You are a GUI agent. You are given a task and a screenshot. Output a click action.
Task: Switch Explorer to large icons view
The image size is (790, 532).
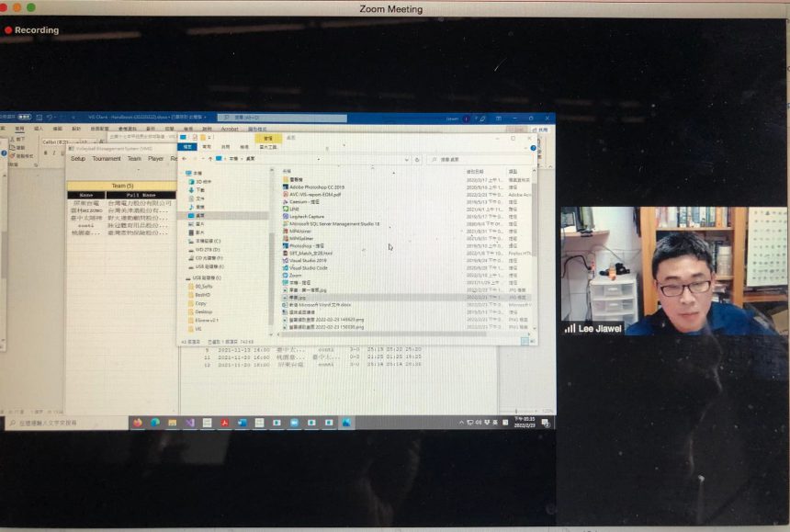tap(532, 341)
